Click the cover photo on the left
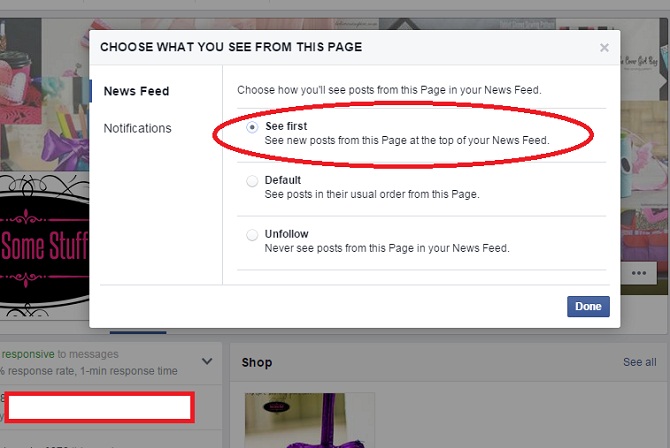The image size is (670, 448). 44,94
